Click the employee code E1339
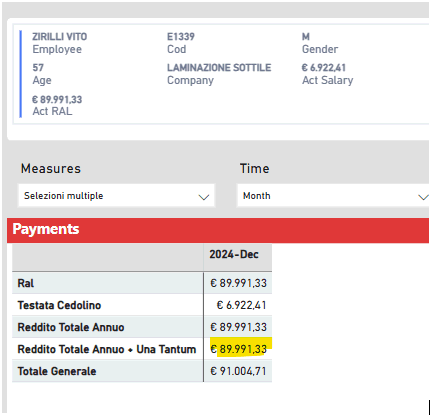The image size is (441, 415). tap(181, 37)
